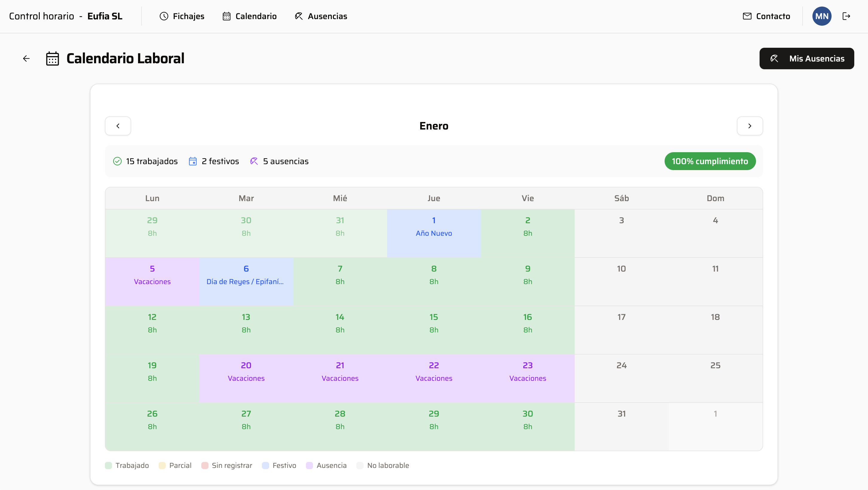Click the Trabajado legend green swatch
Image resolution: width=868 pixels, height=490 pixels.
(x=108, y=466)
